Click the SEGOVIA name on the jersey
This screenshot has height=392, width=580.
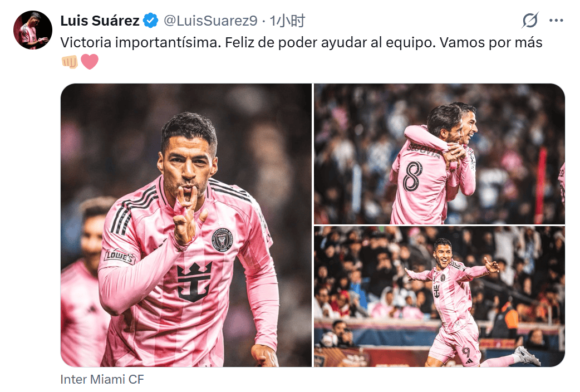click(424, 150)
